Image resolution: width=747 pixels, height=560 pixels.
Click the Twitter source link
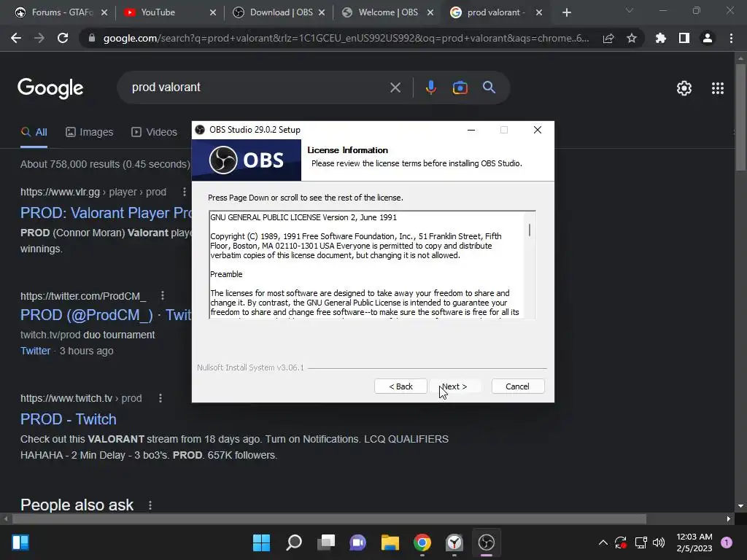pos(35,351)
